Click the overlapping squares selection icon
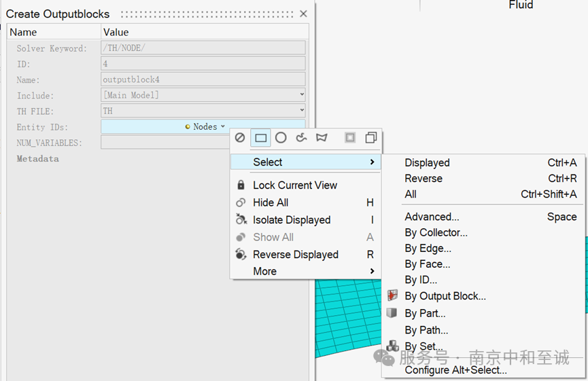The width and height of the screenshot is (588, 381). [x=371, y=138]
